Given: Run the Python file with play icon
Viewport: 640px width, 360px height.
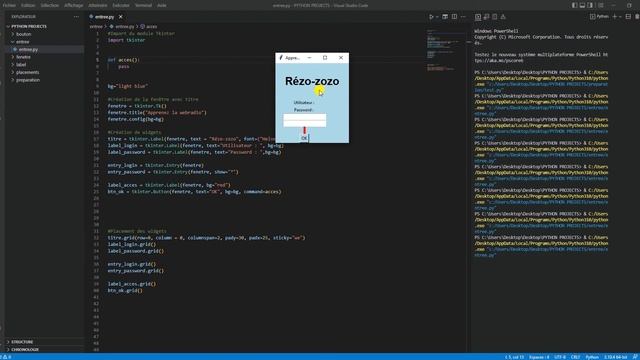Looking at the screenshot, I should point(431,17).
